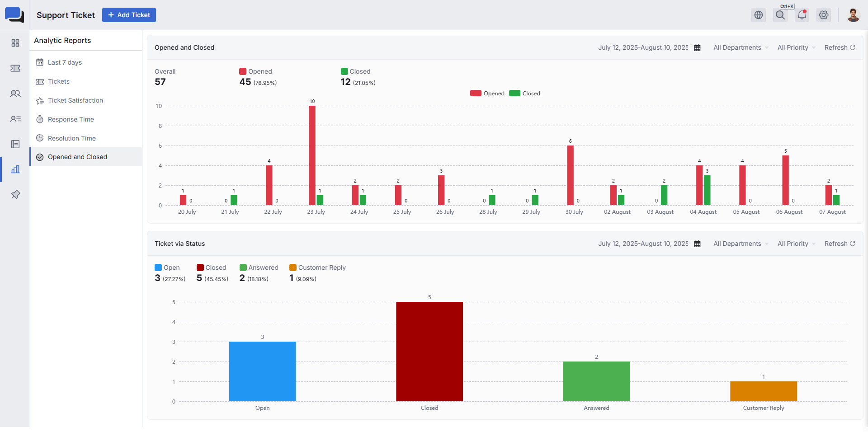
Task: Click the globe language icon
Action: (x=759, y=15)
